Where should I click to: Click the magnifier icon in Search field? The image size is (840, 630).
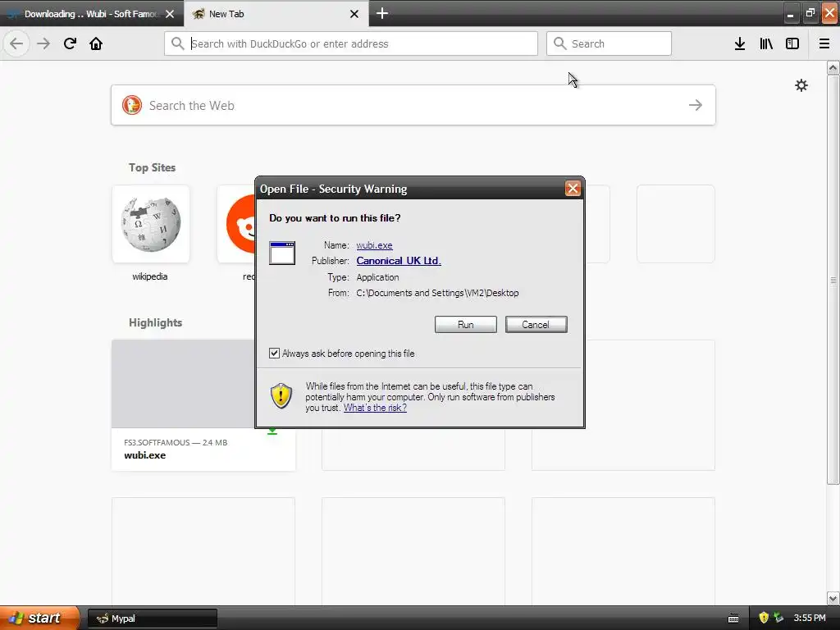559,43
